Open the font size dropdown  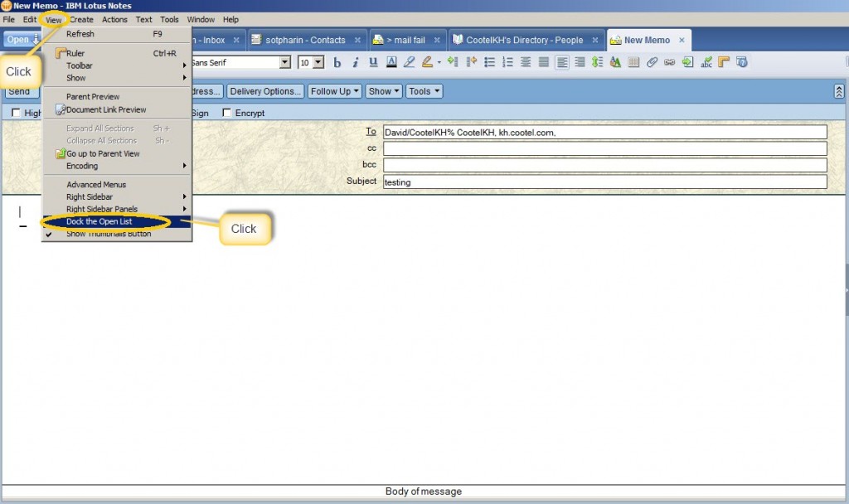319,62
